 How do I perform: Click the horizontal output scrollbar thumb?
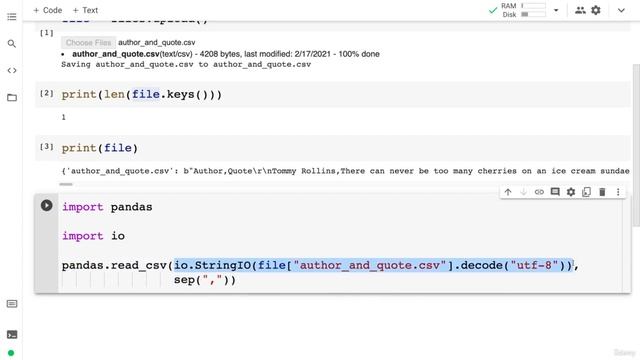pyautogui.click(x=66, y=184)
